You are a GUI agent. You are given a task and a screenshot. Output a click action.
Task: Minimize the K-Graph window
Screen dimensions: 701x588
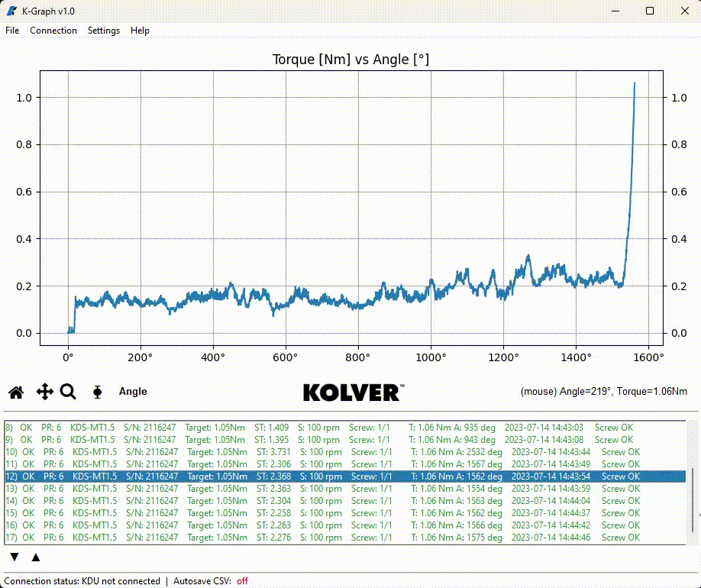(615, 11)
